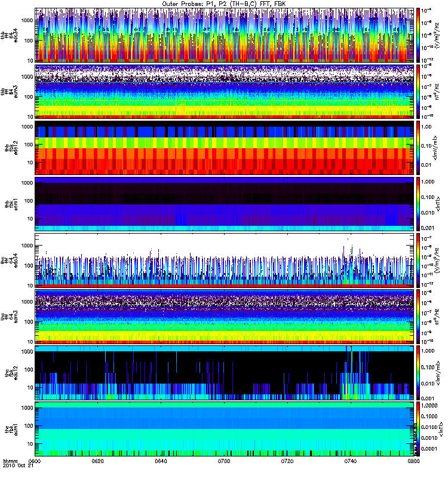Click the thb edc12 filter bank panel
448x478 pixels.
[225, 148]
